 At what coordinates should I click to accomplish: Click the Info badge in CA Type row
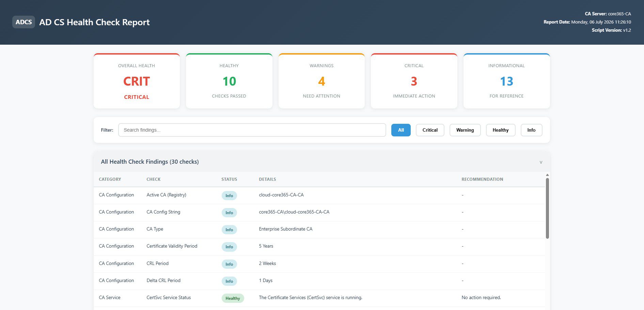click(x=229, y=230)
